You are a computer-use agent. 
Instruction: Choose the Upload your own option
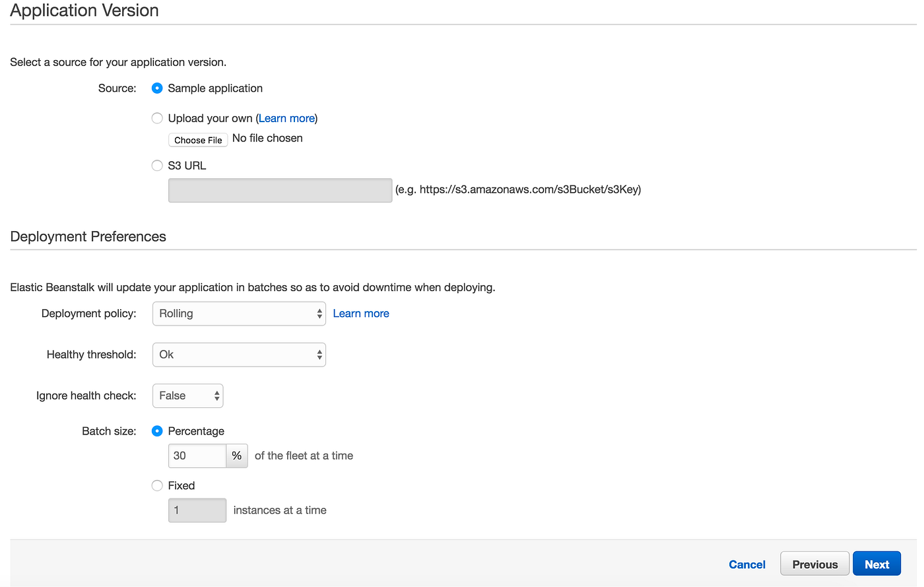tap(156, 118)
